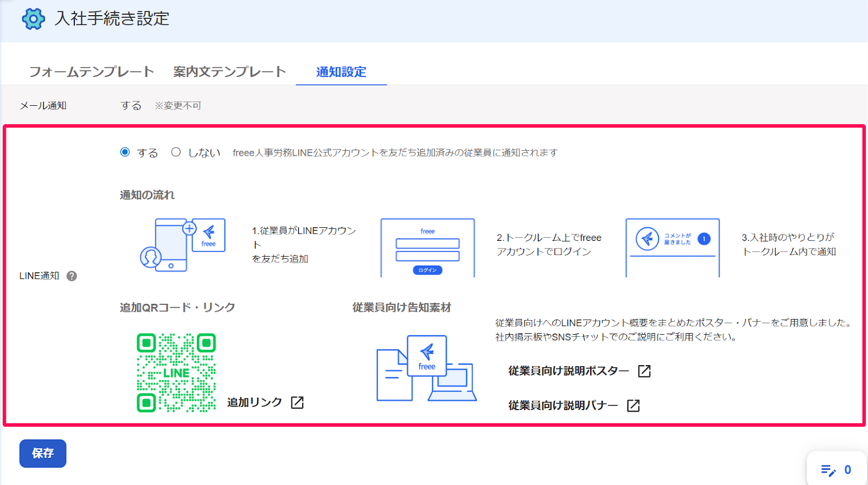Image resolution: width=868 pixels, height=485 pixels.
Task: Click the LINE通知 help question mark icon
Action: 72,276
